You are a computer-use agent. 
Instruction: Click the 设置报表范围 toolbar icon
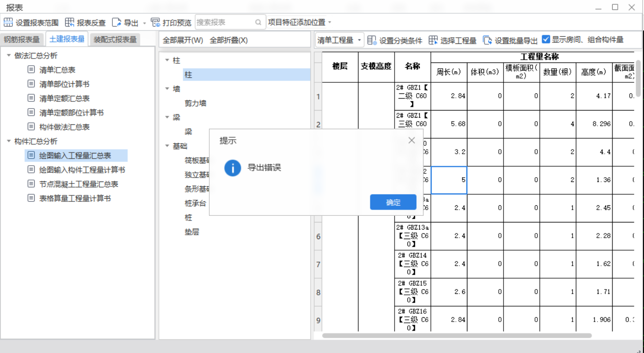pyautogui.click(x=8, y=22)
